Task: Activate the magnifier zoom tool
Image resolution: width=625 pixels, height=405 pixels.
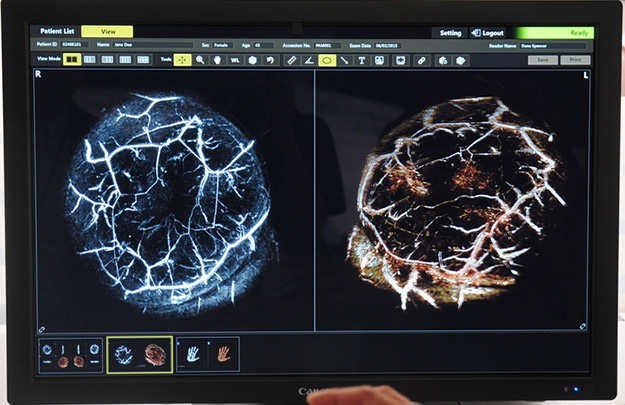Action: tap(201, 60)
